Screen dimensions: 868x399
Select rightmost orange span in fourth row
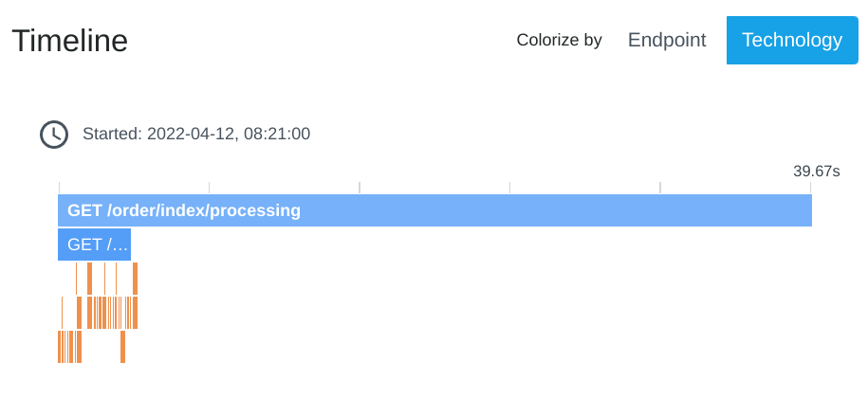pyautogui.click(x=135, y=313)
